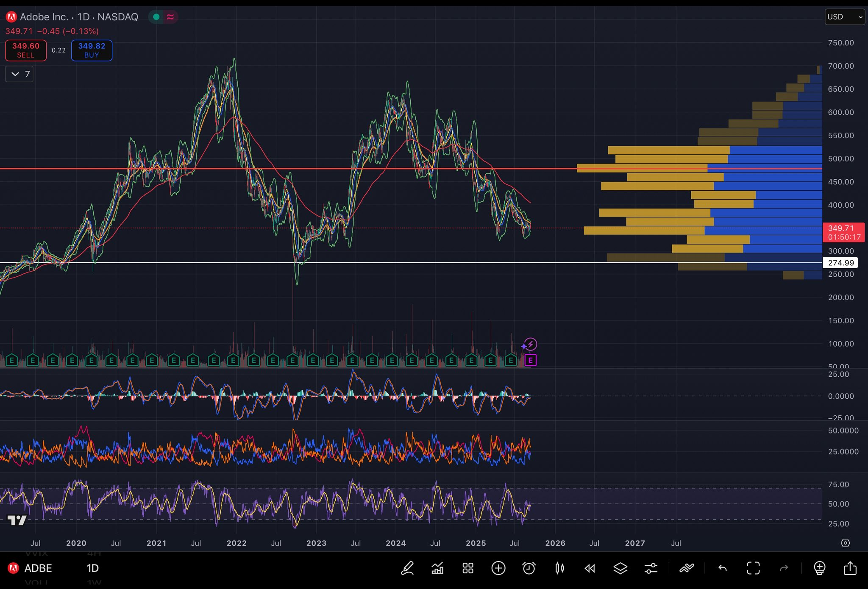Toggle the pink approximate data indicator
This screenshot has height=589, width=868.
pos(170,17)
